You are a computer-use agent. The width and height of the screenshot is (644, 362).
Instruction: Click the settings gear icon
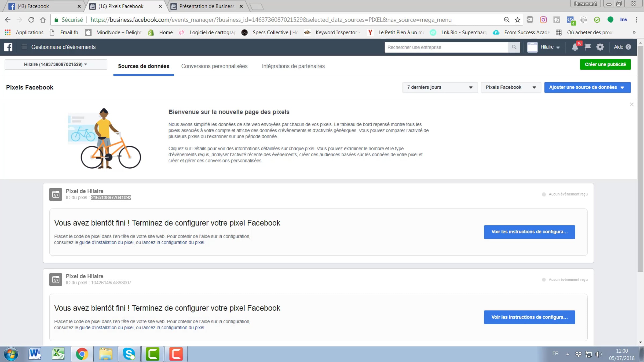click(x=600, y=47)
